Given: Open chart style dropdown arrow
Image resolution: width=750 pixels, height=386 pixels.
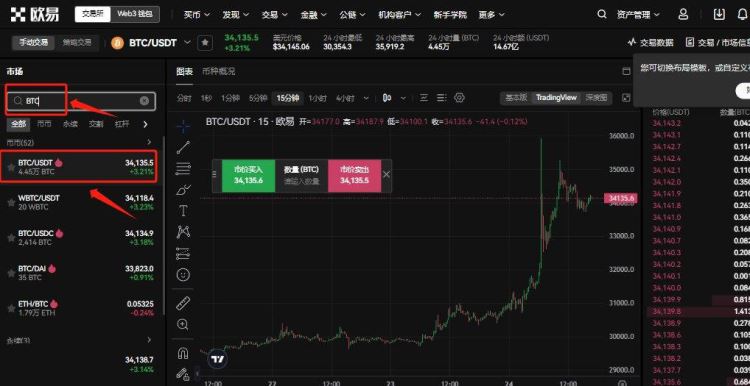Looking at the screenshot, I should [x=403, y=98].
